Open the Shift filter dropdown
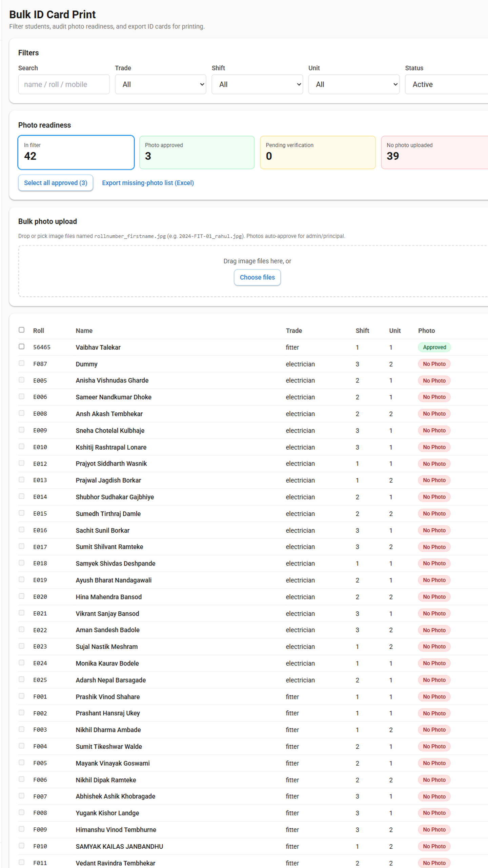This screenshot has height=868, width=488. click(x=257, y=84)
